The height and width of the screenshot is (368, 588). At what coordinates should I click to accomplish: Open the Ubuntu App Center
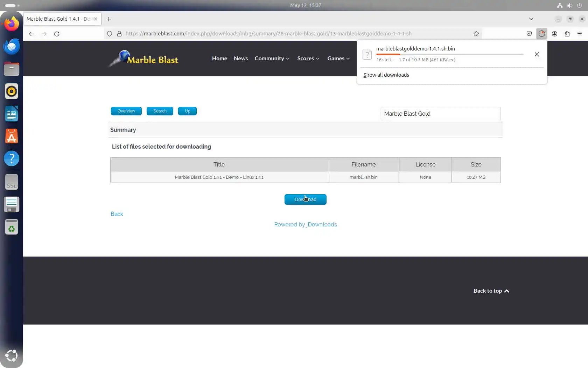pyautogui.click(x=12, y=136)
